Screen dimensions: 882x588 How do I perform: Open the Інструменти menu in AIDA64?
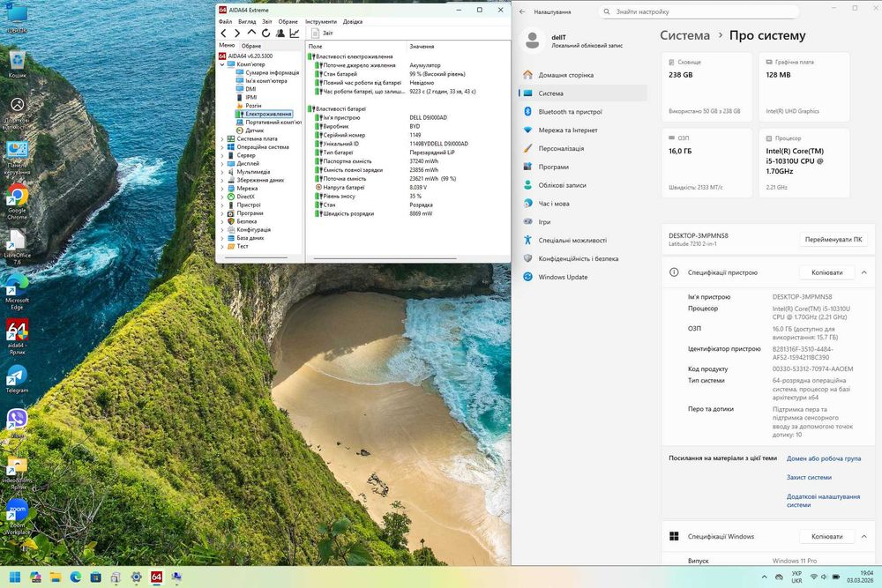[321, 21]
